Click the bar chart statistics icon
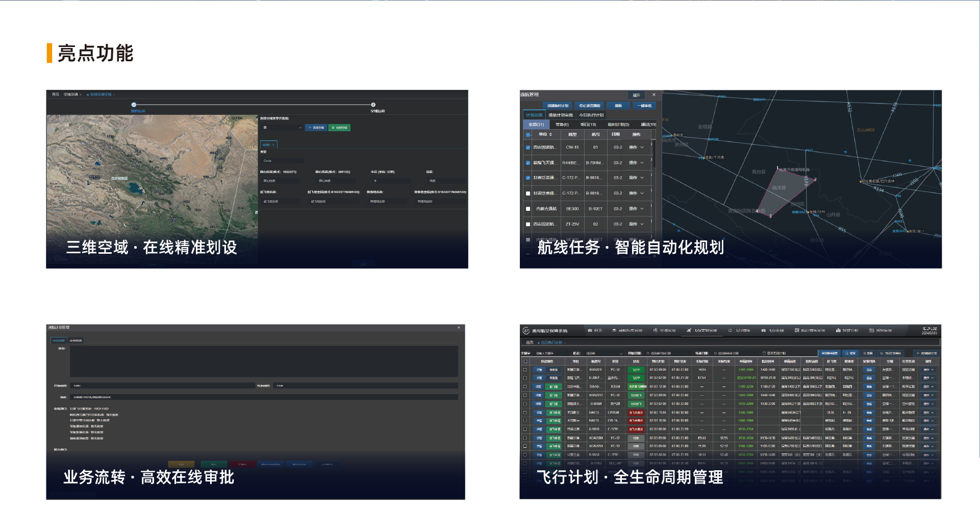Viewport: 980px width, 531px height. (838, 331)
